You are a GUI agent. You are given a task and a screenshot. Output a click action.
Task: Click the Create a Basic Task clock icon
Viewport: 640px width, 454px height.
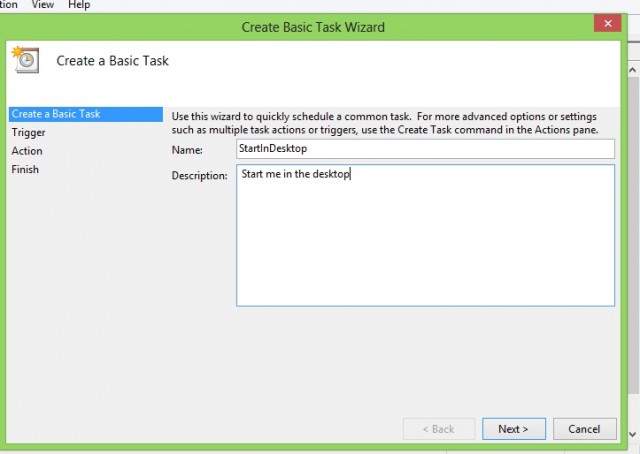(x=26, y=60)
